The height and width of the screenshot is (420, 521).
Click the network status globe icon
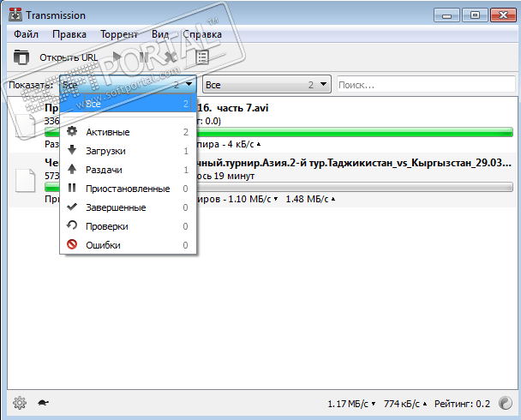(x=505, y=403)
